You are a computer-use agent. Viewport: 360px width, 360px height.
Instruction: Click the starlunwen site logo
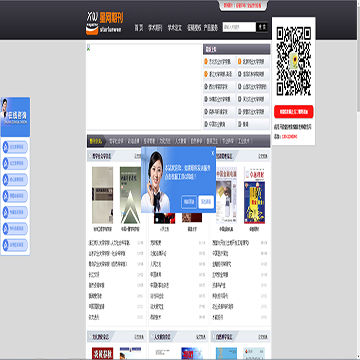[104, 23]
